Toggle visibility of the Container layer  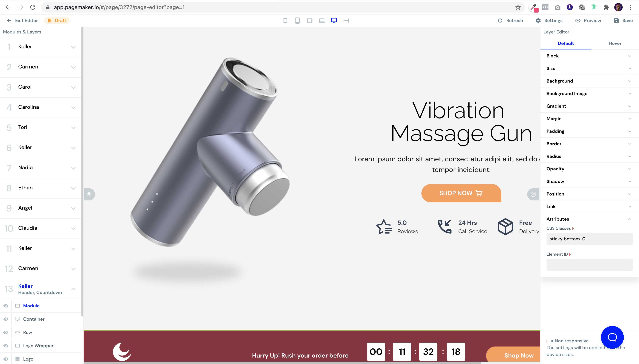coord(6,319)
